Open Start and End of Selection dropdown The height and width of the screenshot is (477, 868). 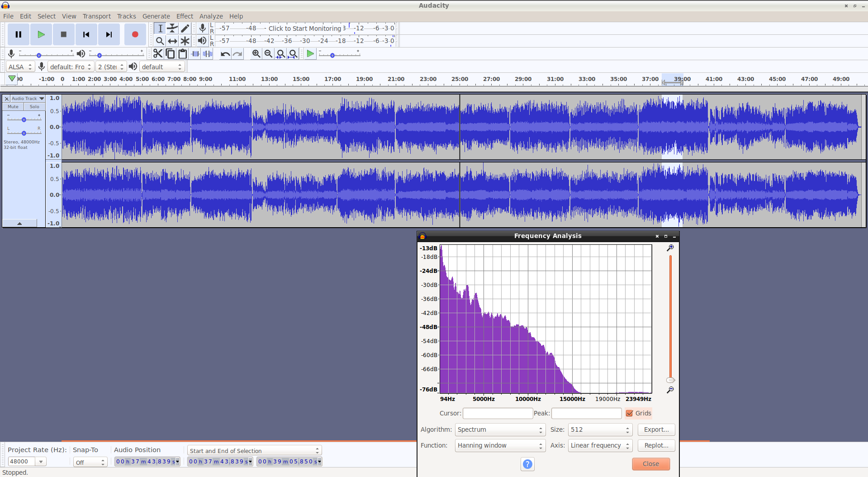click(x=255, y=451)
